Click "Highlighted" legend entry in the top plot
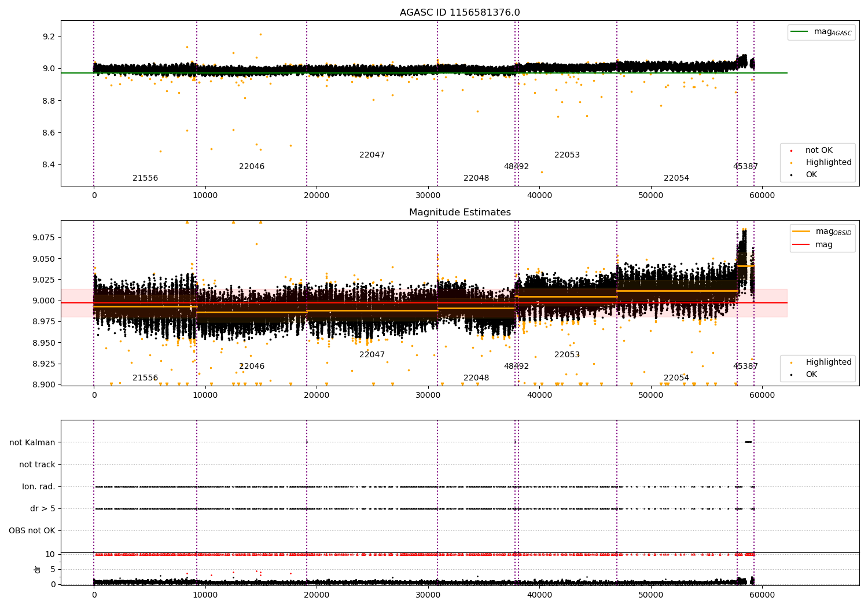The width and height of the screenshot is (868, 608). point(821,163)
